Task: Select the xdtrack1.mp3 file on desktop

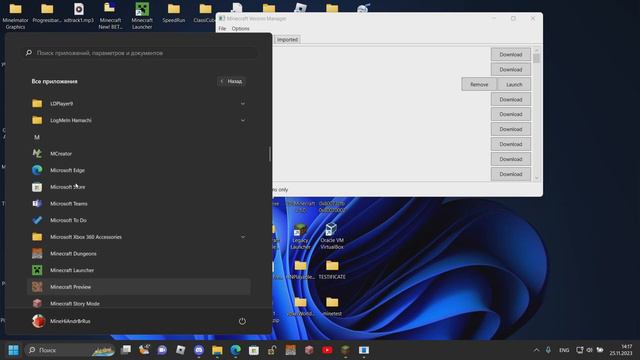Action: (x=79, y=13)
